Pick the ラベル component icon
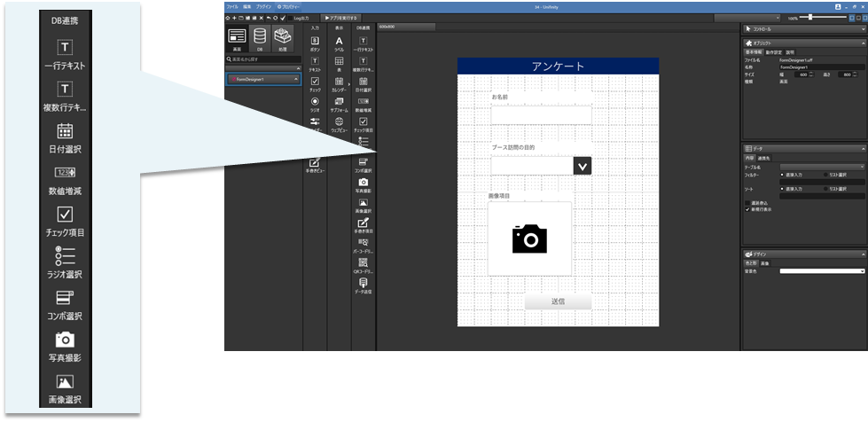The height and width of the screenshot is (422, 868). tap(339, 43)
